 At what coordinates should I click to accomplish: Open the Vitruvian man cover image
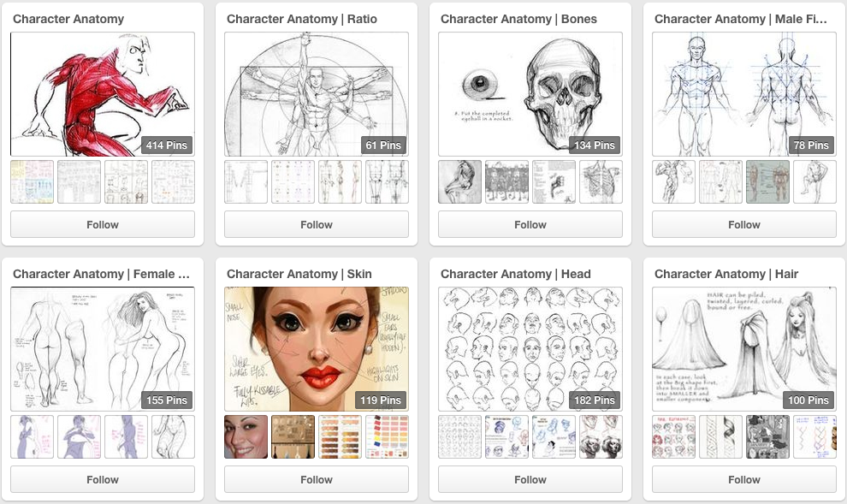tap(317, 94)
